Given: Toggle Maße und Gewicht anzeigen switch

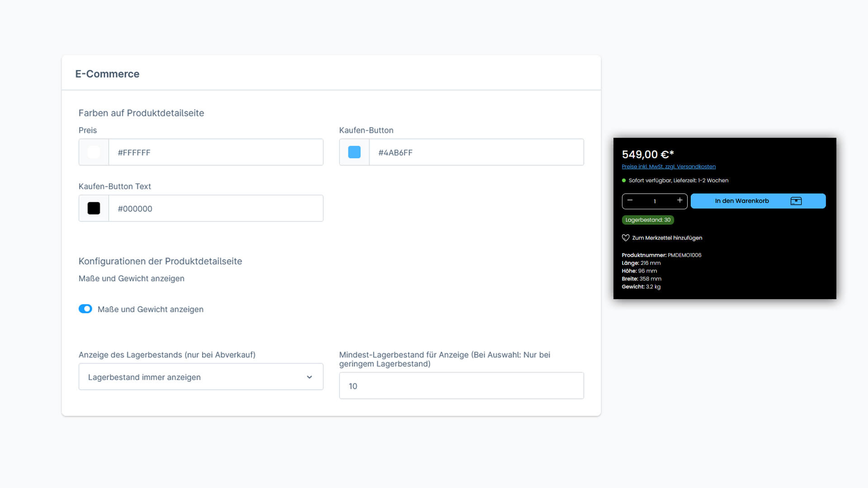Looking at the screenshot, I should [x=85, y=309].
